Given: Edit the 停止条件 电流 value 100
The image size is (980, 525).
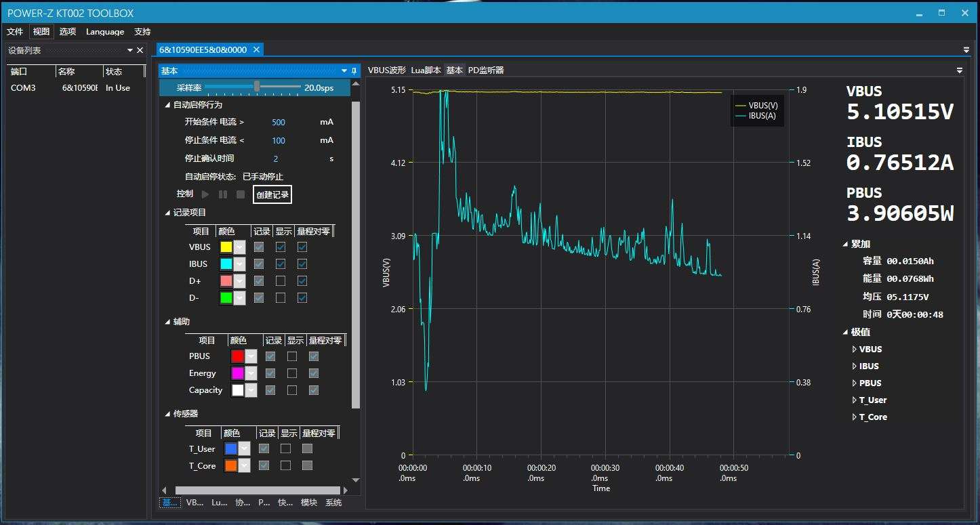Looking at the screenshot, I should pos(279,141).
